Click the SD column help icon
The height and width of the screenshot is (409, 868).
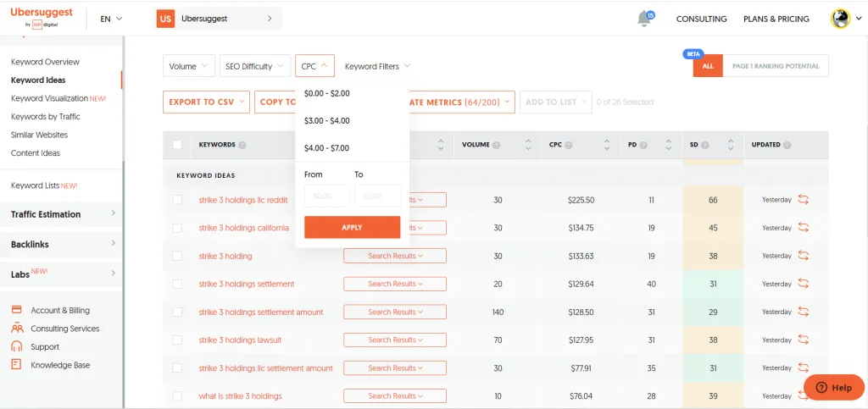pyautogui.click(x=704, y=145)
